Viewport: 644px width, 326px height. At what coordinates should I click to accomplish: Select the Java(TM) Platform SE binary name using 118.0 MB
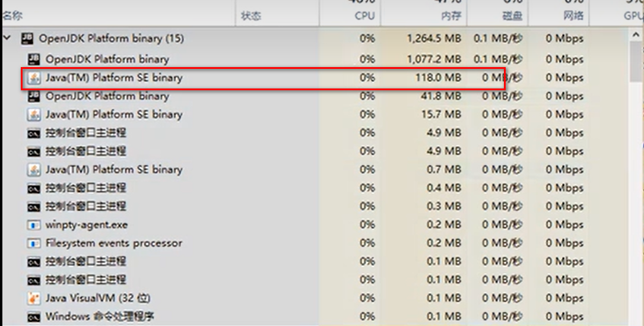pyautogui.click(x=114, y=78)
